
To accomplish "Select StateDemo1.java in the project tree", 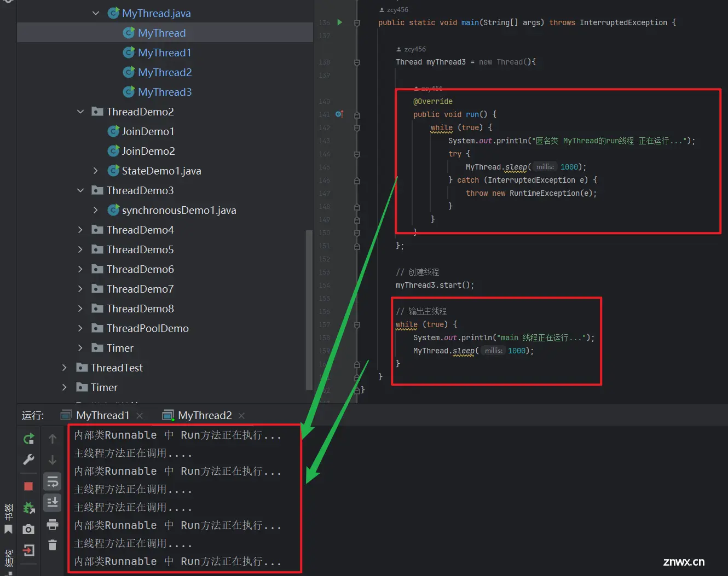I will (x=161, y=171).
